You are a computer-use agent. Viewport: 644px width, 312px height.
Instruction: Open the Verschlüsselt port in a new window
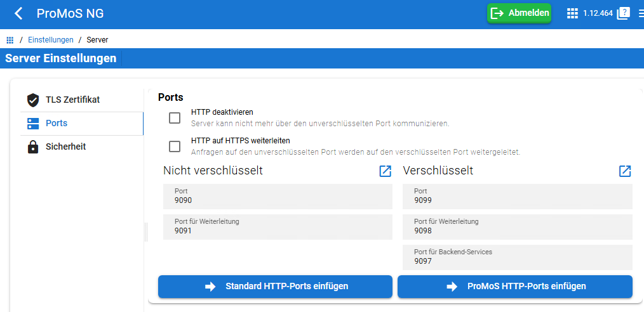625,171
